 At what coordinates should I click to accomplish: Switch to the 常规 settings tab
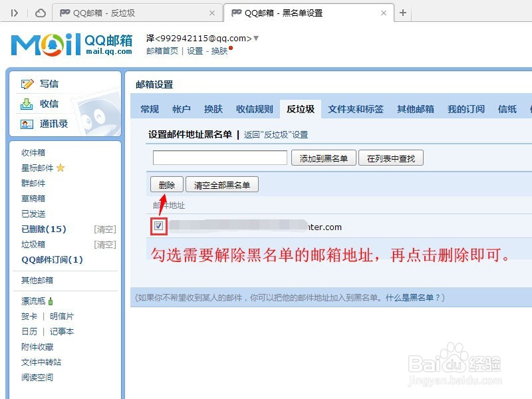149,108
